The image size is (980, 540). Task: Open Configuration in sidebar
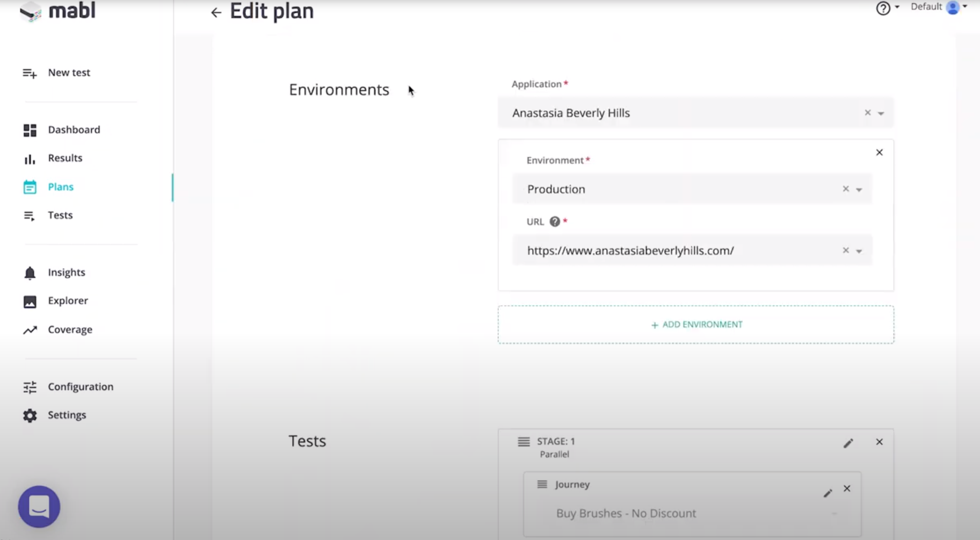coord(81,387)
